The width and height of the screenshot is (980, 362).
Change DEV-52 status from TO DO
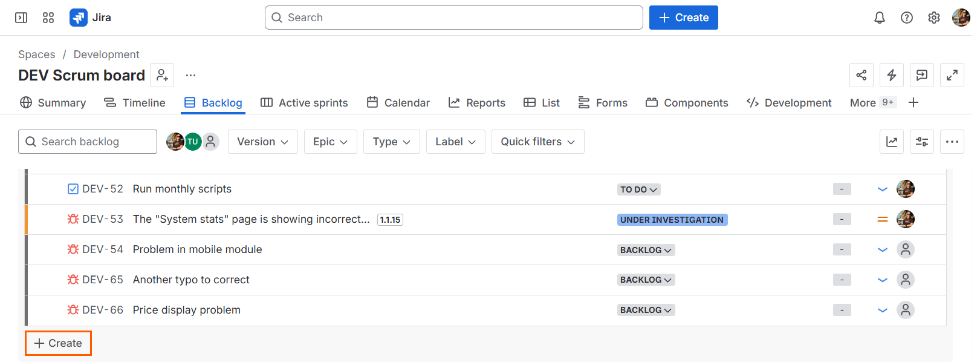(x=638, y=189)
